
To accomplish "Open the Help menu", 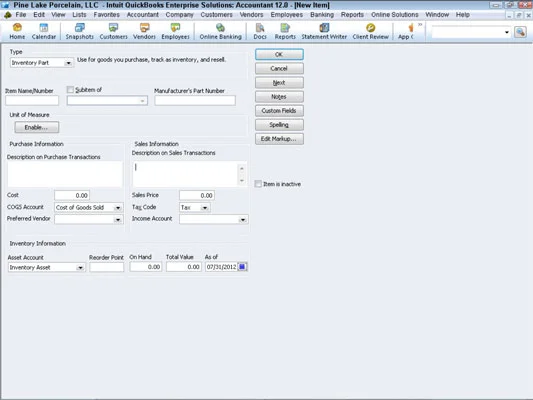I will point(463,15).
